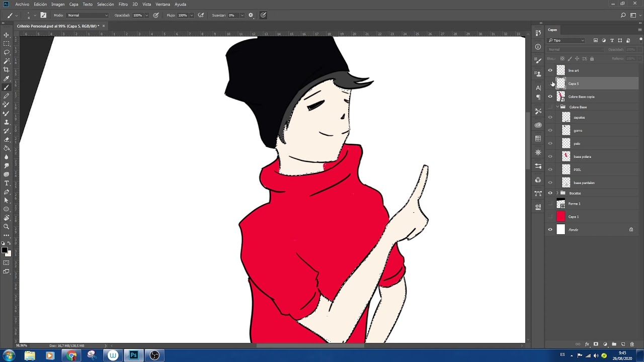Select the Eraser tool

[7, 139]
